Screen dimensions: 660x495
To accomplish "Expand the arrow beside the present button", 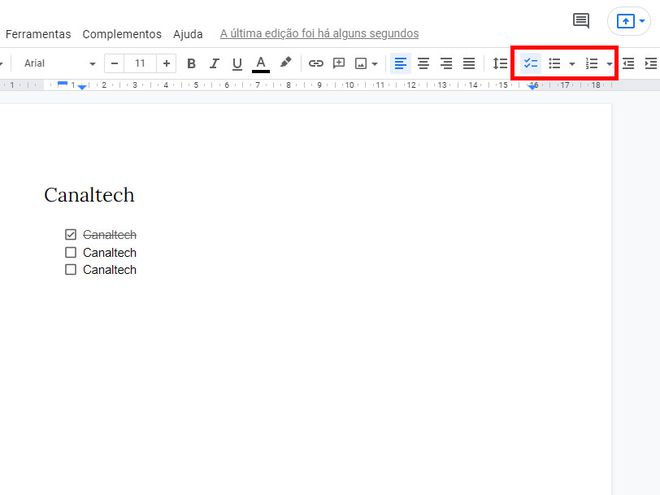I will pyautogui.click(x=642, y=21).
